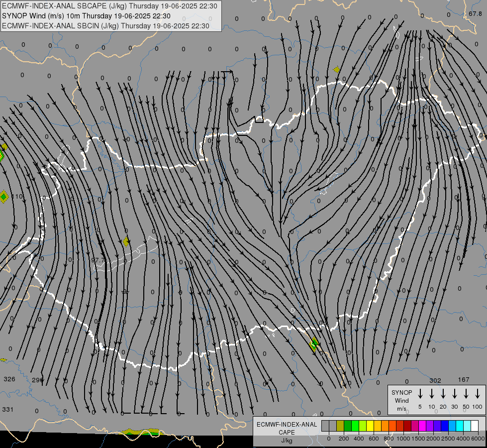Click the 6000 tick label on CAPE scale

478,439
